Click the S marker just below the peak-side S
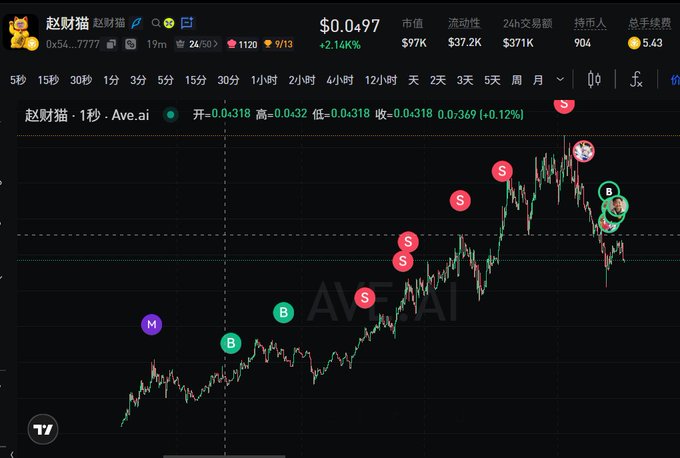680x458 pixels. click(460, 200)
